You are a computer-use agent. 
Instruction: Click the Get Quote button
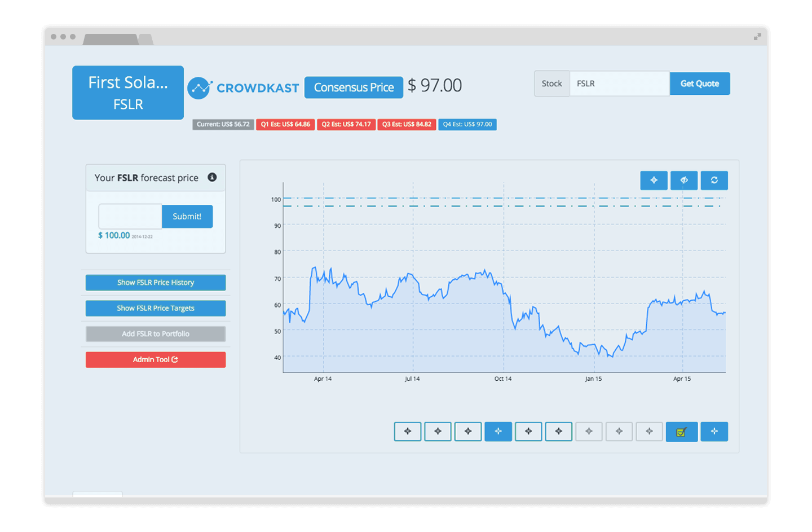(700, 83)
